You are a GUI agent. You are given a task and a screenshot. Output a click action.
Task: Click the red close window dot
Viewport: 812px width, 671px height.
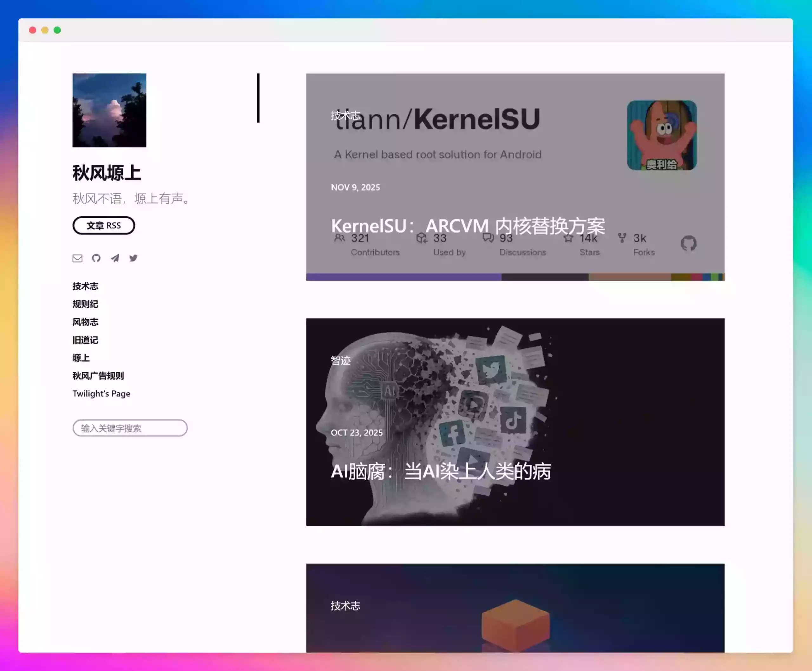tap(32, 30)
